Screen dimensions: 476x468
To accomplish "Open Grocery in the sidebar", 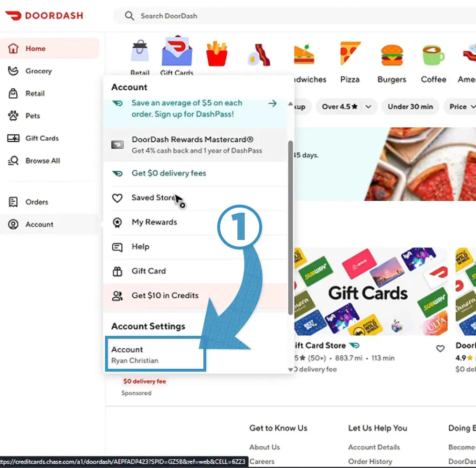I will pyautogui.click(x=50, y=71).
